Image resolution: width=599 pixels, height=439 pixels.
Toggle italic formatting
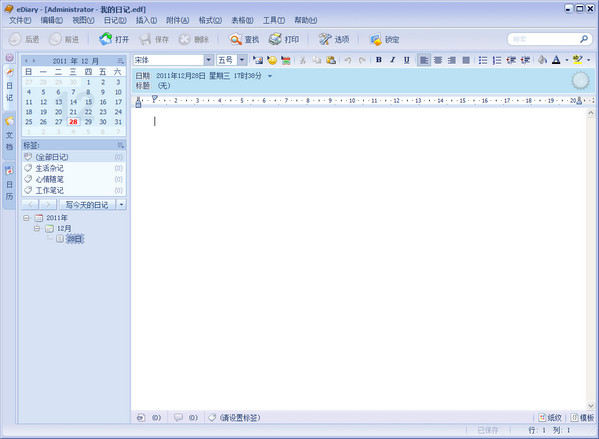point(392,60)
